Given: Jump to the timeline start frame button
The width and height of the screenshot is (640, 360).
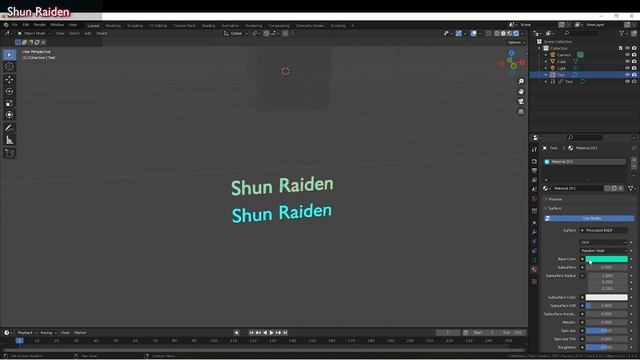Looking at the screenshot, I should pyautogui.click(x=251, y=333).
